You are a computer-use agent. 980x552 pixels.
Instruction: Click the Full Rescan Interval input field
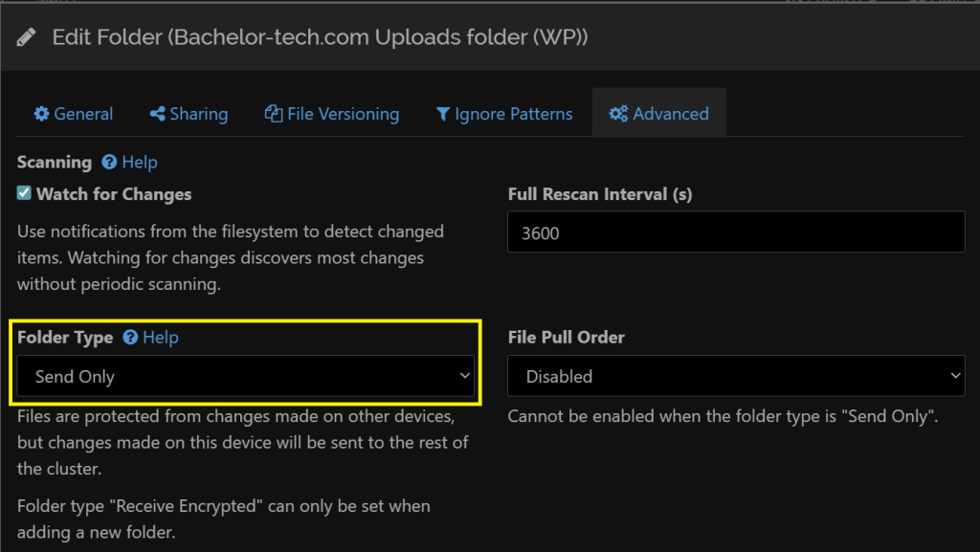tap(736, 232)
